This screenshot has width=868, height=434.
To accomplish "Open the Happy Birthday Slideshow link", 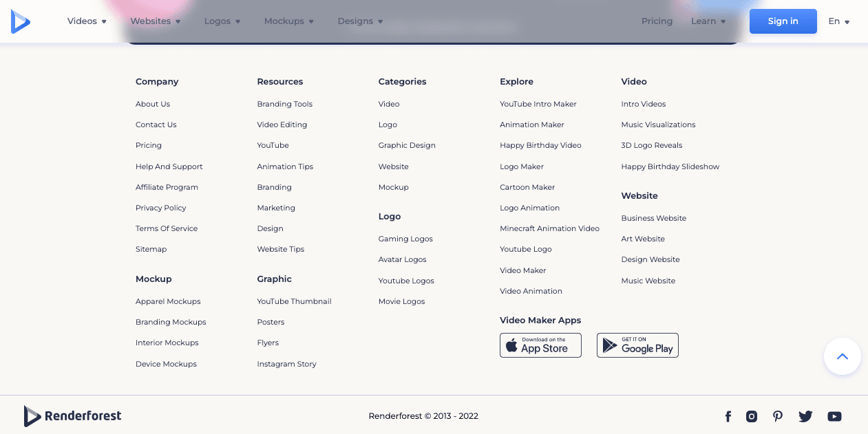I will pos(670,166).
